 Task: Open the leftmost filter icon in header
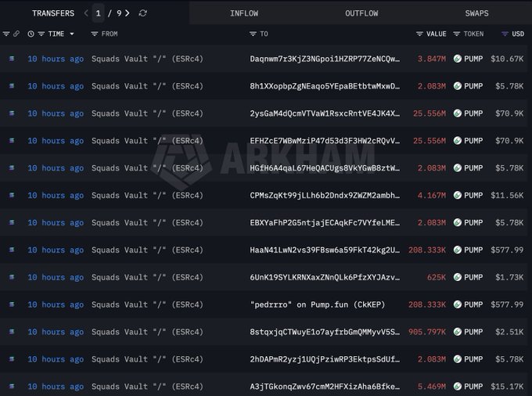pyautogui.click(x=6, y=34)
